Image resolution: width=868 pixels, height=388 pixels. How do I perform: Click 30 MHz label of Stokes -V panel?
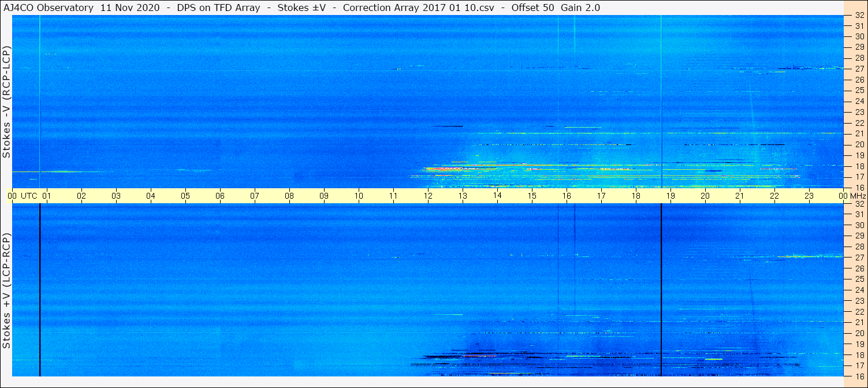859,36
